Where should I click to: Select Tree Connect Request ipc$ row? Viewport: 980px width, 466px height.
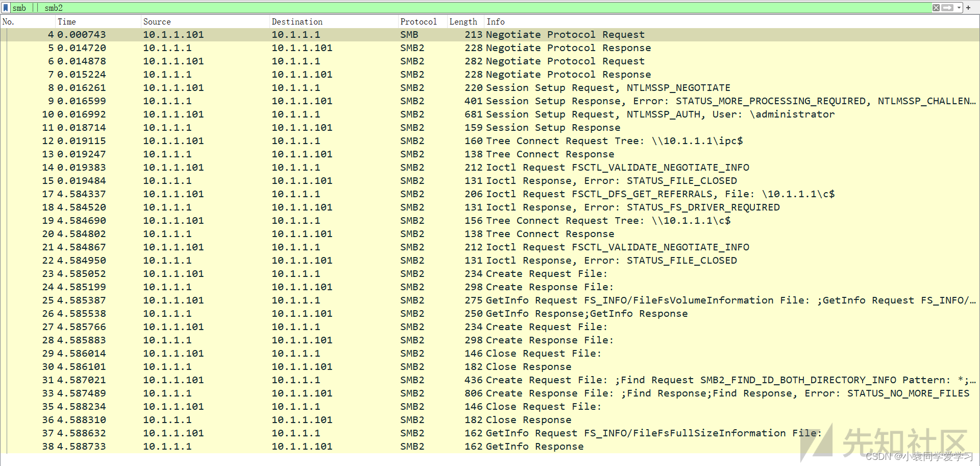pos(490,141)
